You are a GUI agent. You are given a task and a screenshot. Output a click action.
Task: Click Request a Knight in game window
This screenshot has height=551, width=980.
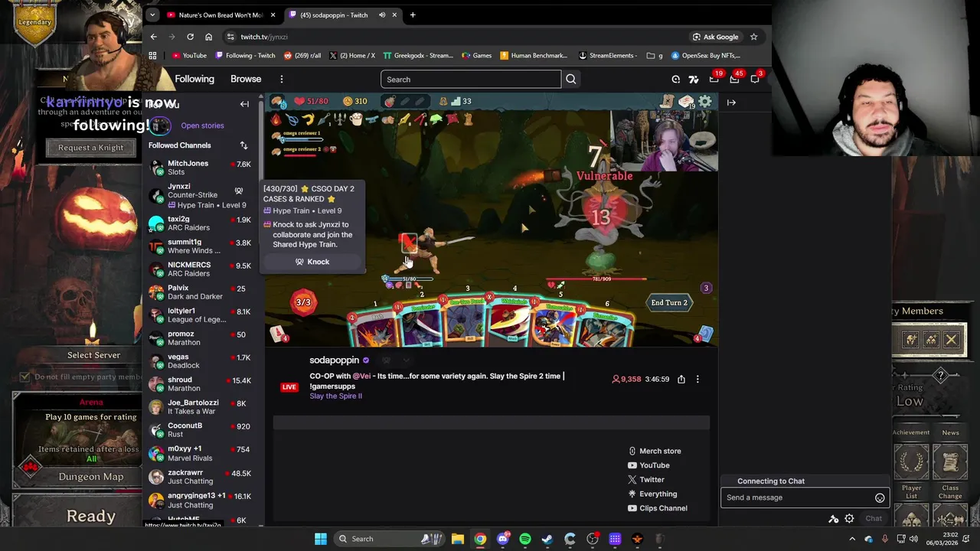[90, 148]
